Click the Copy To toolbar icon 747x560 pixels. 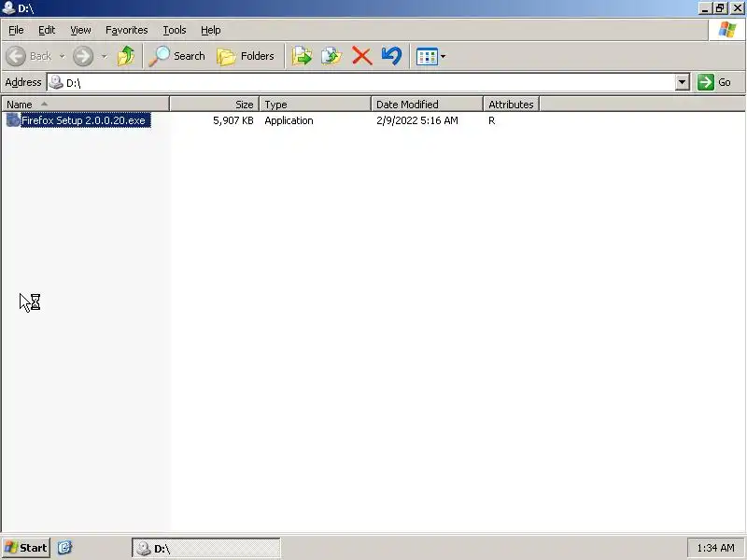click(x=331, y=56)
